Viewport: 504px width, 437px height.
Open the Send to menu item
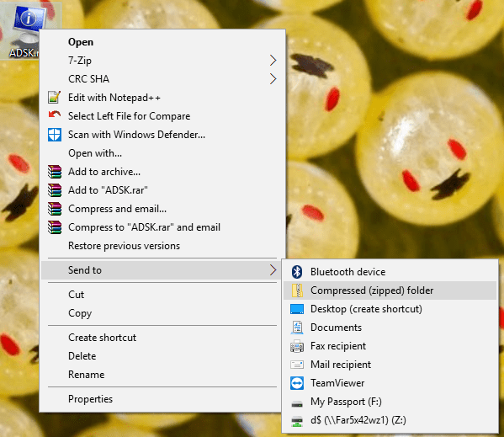click(162, 270)
